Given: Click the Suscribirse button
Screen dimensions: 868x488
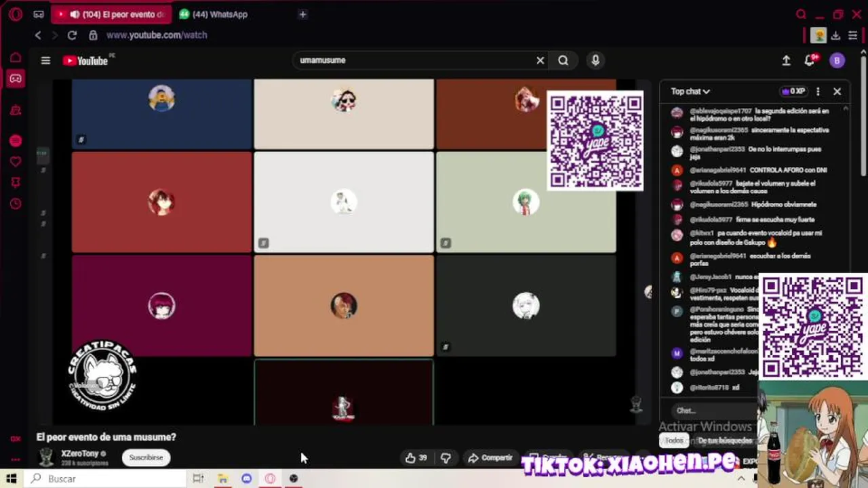Looking at the screenshot, I should click(x=146, y=457).
